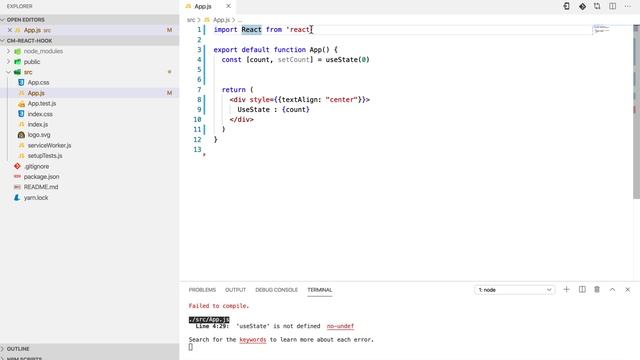Open index.css file
Screen dimensions: 640x360
(x=40, y=114)
